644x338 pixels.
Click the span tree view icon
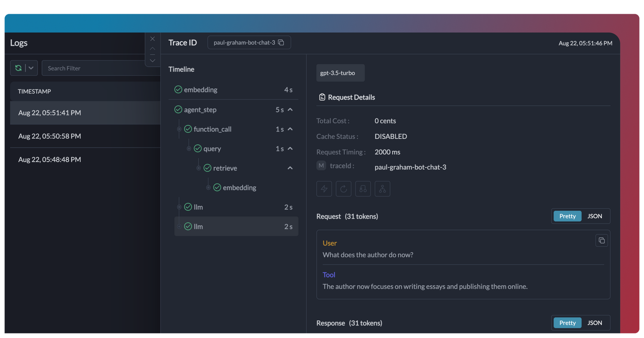point(363,189)
